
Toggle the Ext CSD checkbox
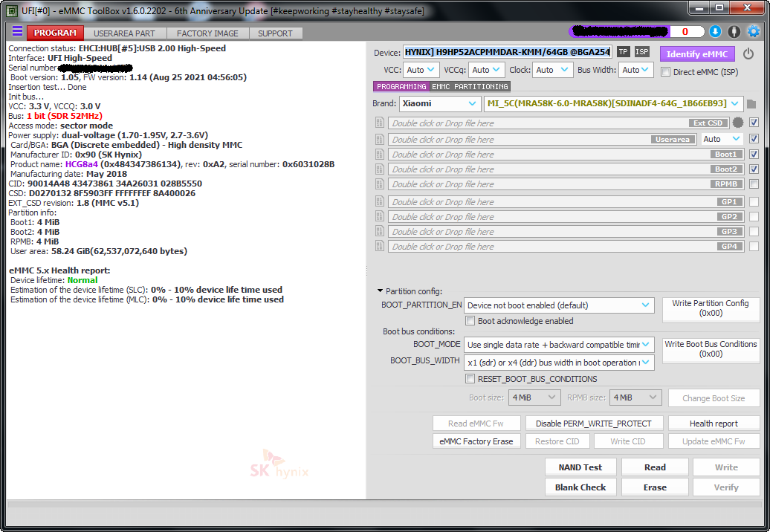tap(754, 123)
